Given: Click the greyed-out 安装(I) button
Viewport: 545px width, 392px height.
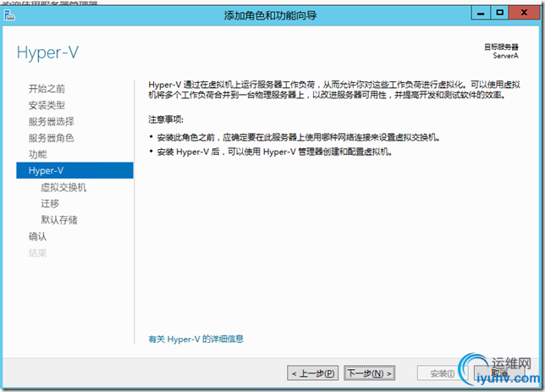Looking at the screenshot, I should click(443, 373).
